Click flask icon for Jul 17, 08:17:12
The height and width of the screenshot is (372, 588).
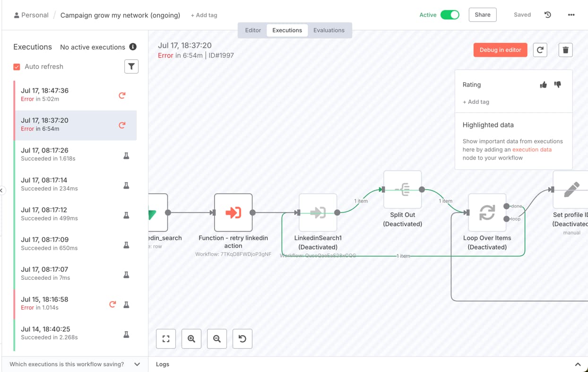[126, 215]
